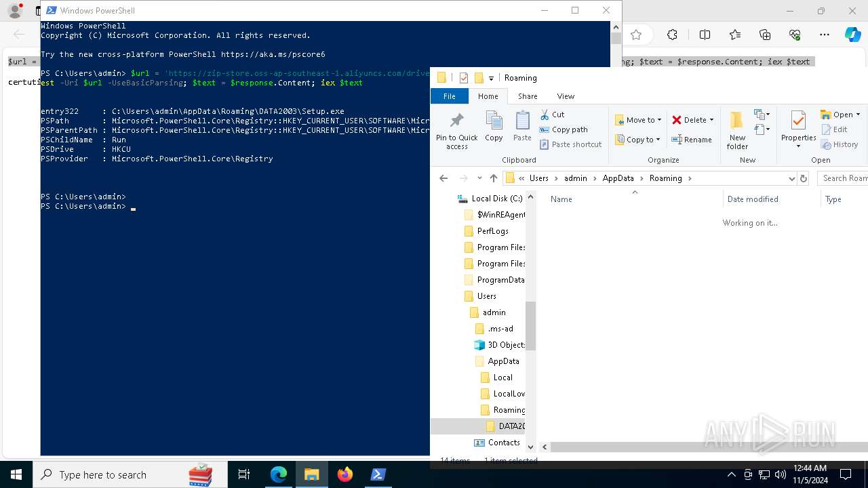Open Collections in Edge toolbar
Image resolution: width=868 pixels, height=488 pixels.
point(765,35)
